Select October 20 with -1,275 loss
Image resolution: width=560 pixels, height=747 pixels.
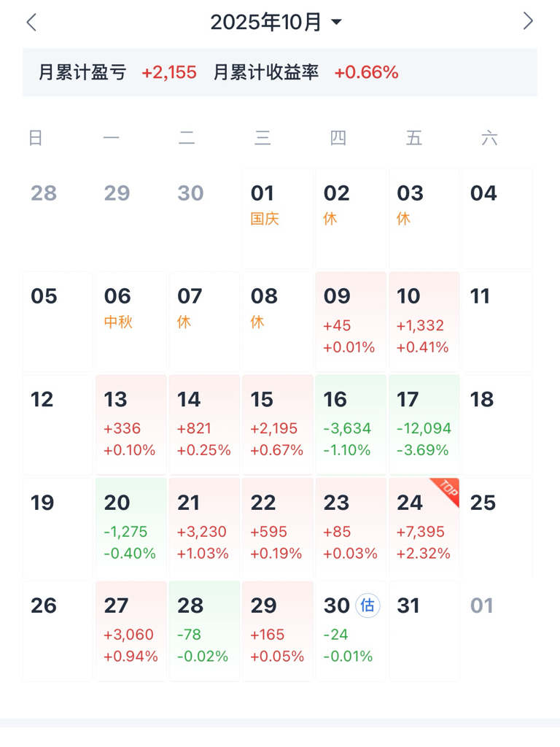tap(131, 528)
